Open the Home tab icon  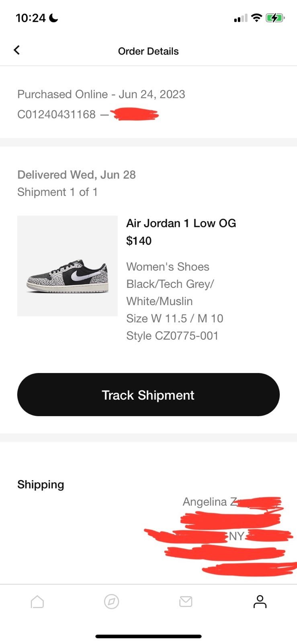[37, 602]
